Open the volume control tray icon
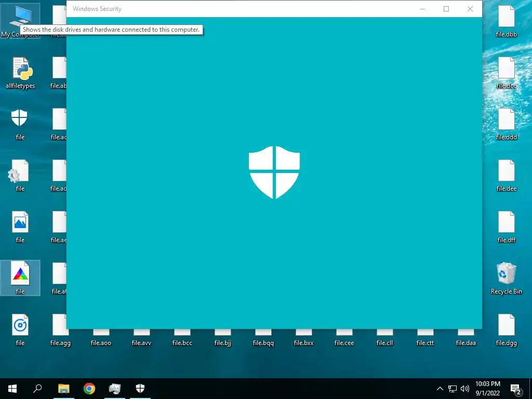The image size is (532, 399). 465,389
